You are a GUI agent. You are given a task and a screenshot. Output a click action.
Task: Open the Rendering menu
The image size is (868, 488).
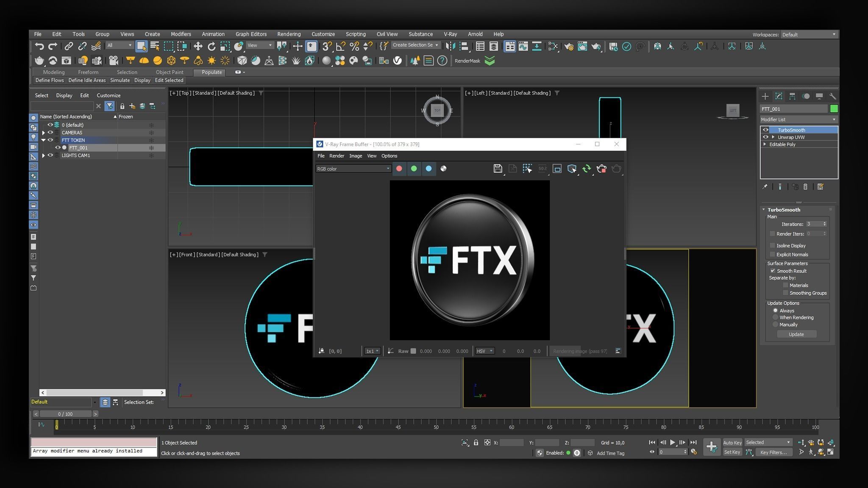(289, 34)
